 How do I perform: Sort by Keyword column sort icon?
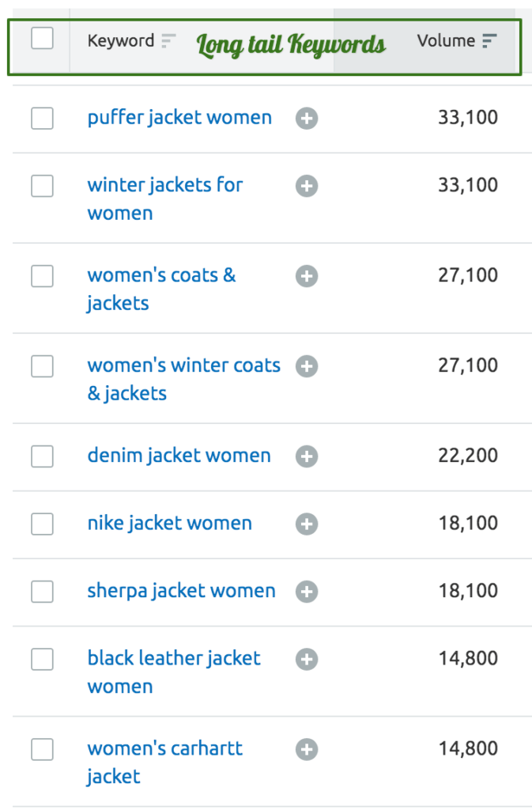168,40
